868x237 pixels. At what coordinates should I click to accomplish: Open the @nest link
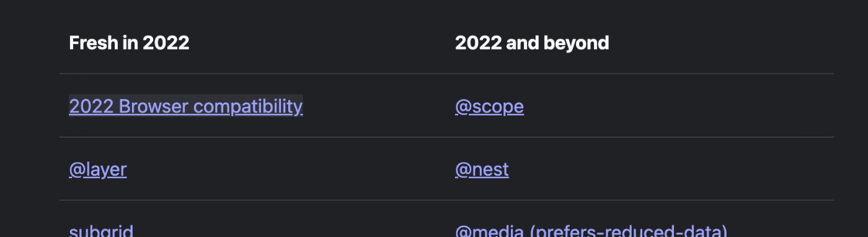(x=482, y=170)
